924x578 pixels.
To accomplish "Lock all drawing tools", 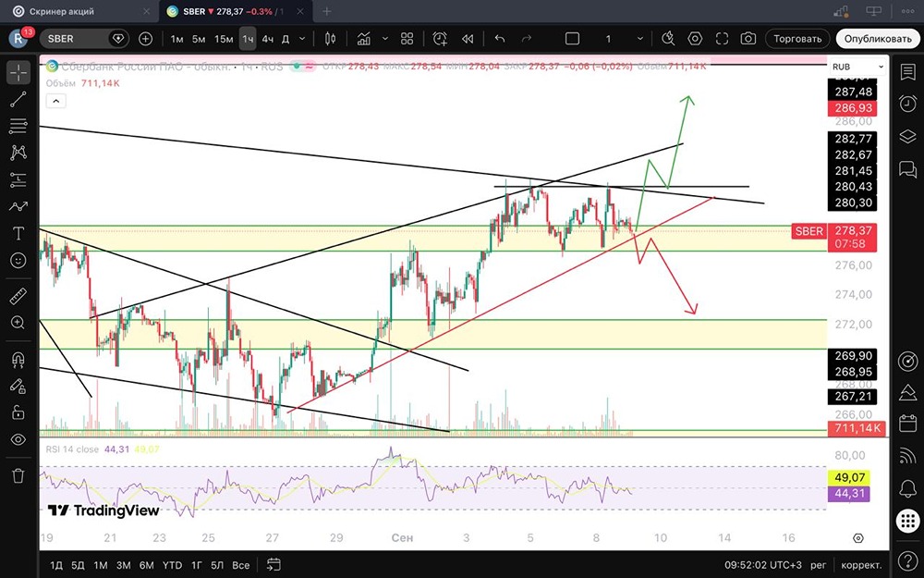I will (x=18, y=412).
